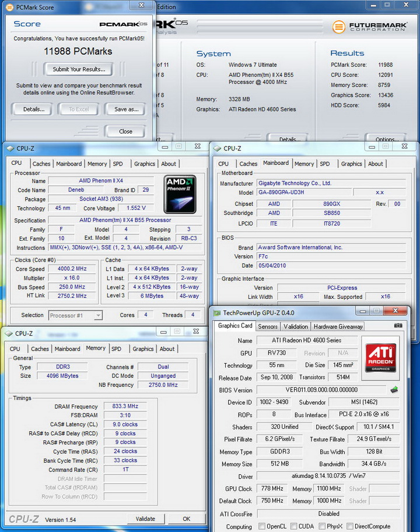Image resolution: width=420 pixels, height=532 pixels.
Task: Click GPU Clock 778 MHz field in GPU-Z
Action: click(272, 488)
